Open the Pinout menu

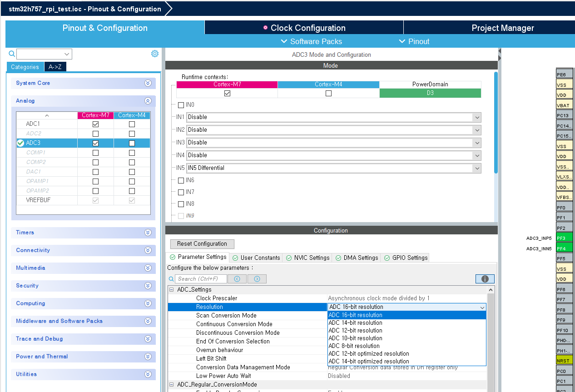click(414, 41)
